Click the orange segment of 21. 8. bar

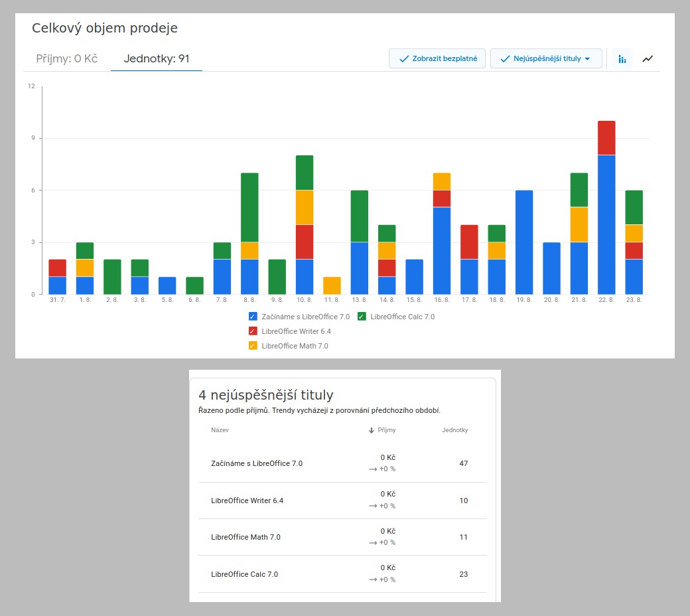(579, 224)
